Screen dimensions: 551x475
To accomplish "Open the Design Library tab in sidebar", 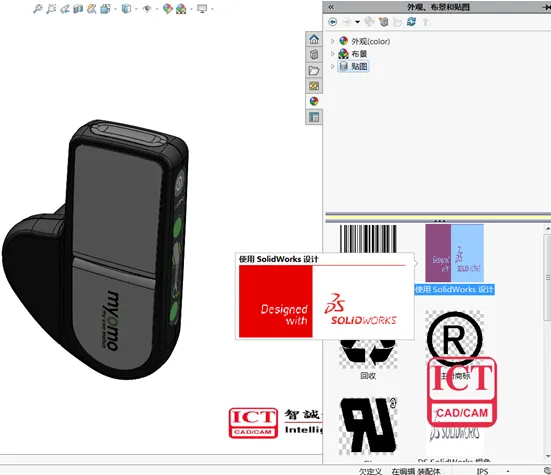I will (x=314, y=54).
